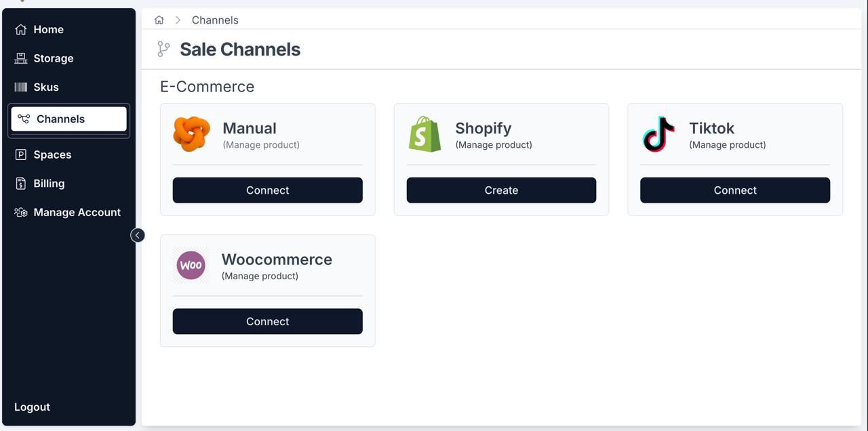Click '(Manage product)' under Manual
This screenshot has width=868, height=431.
261,145
